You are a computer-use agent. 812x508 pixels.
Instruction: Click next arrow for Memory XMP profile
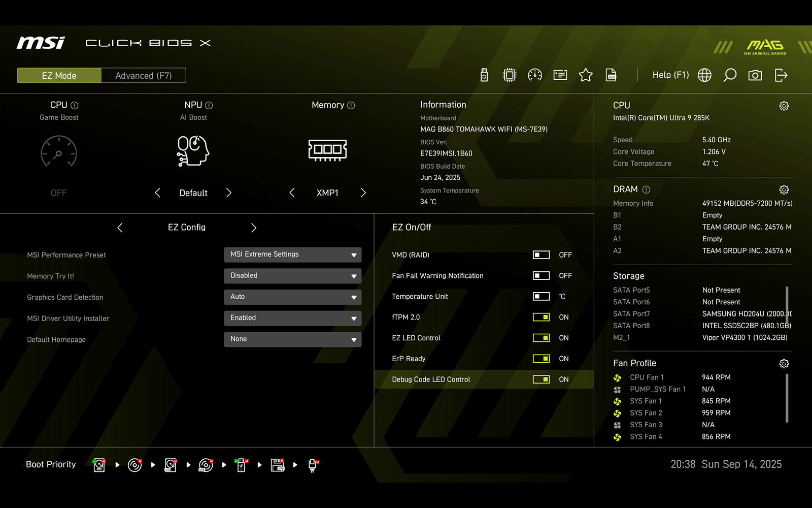(x=363, y=193)
